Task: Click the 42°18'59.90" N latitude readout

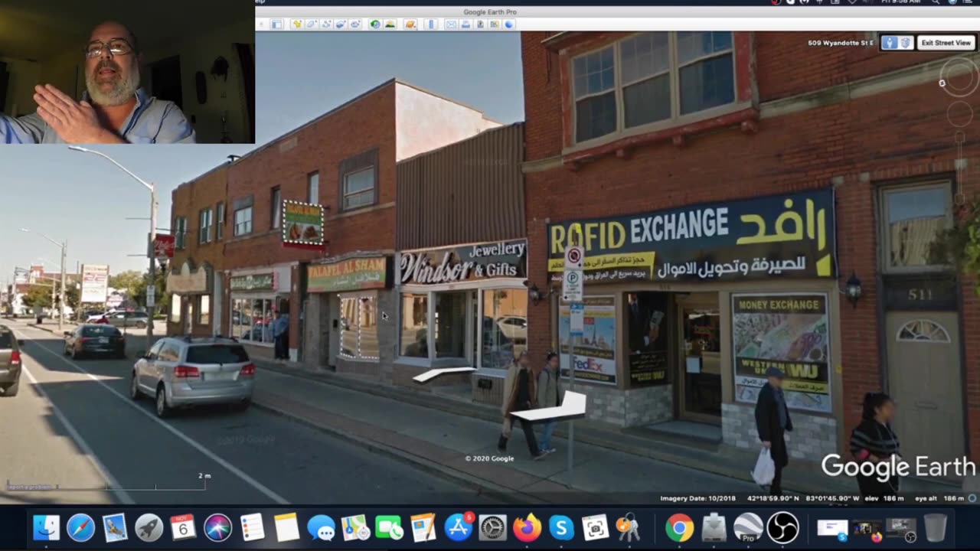Action: [773, 498]
